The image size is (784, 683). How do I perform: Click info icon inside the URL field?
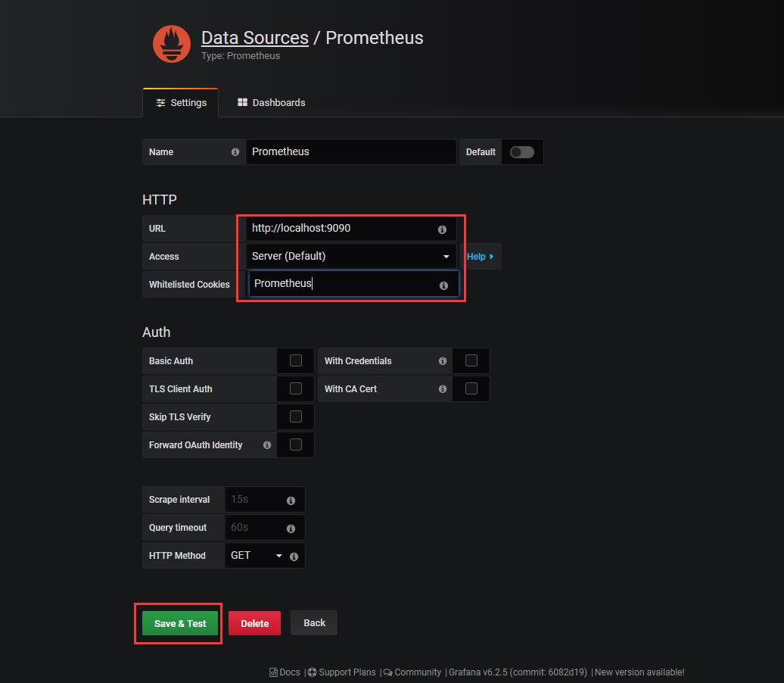click(x=442, y=229)
